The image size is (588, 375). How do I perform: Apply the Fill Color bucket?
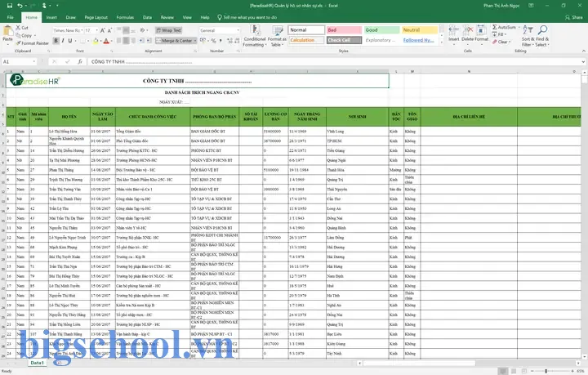pyautogui.click(x=96, y=41)
